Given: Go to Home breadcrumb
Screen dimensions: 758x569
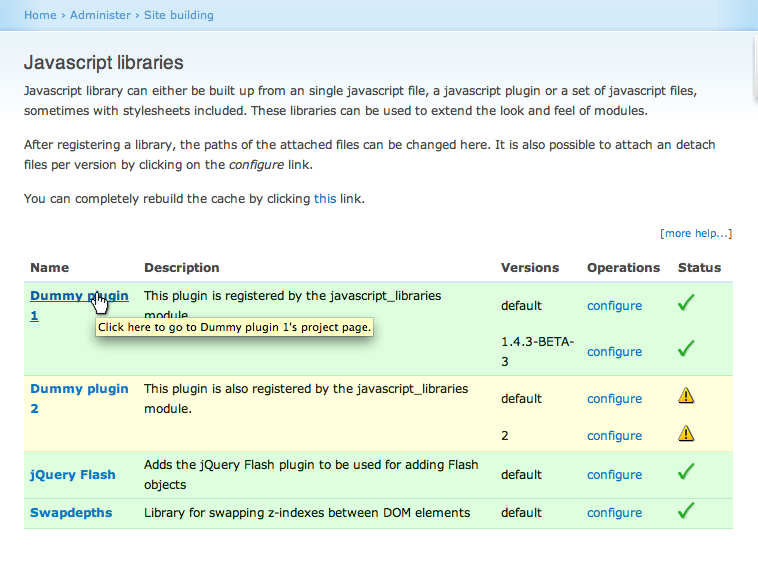Looking at the screenshot, I should (x=40, y=15).
